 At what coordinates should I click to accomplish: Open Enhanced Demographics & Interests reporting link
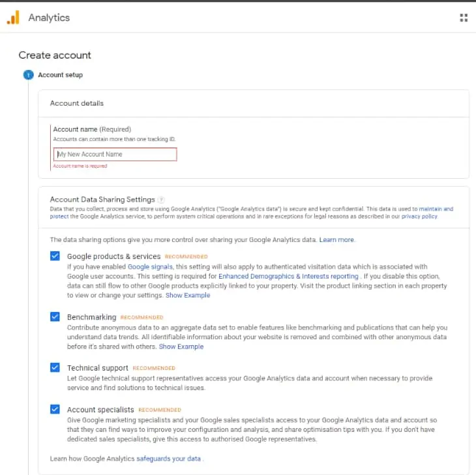coord(288,277)
